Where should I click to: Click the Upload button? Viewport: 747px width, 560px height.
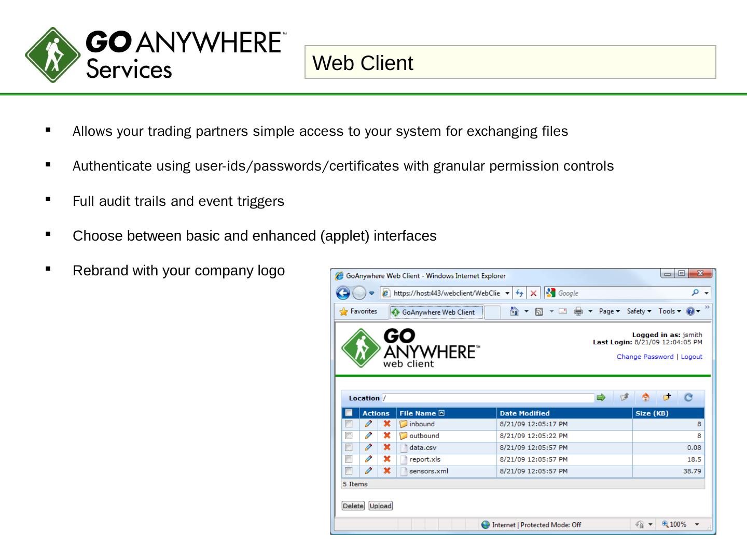tap(380, 506)
